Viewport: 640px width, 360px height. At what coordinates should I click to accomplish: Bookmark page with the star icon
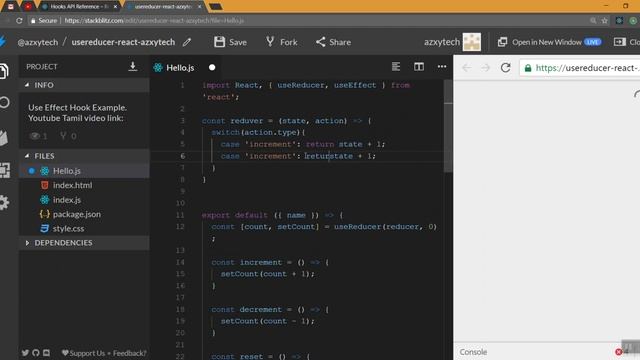click(x=604, y=20)
